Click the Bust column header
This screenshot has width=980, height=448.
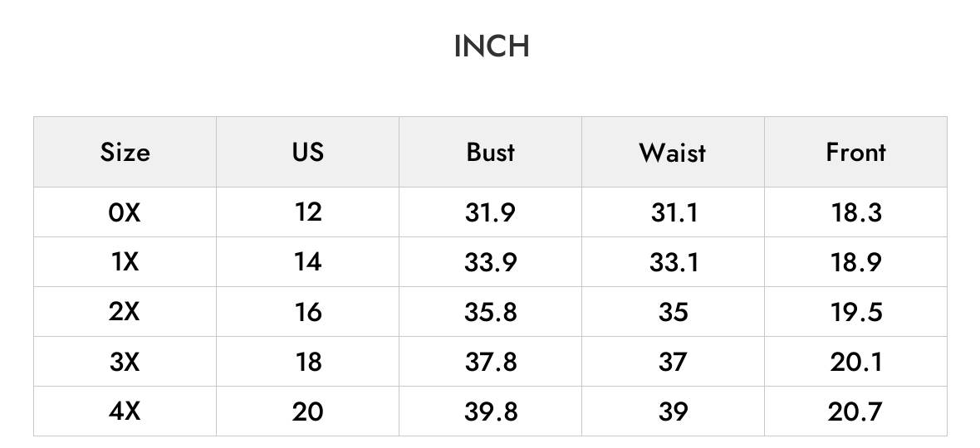pos(490,152)
